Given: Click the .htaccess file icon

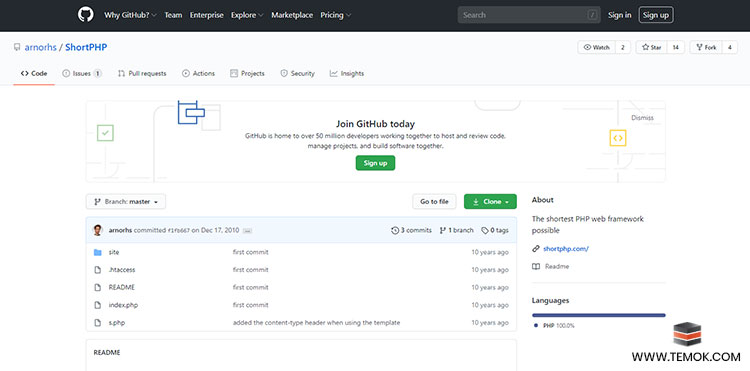Looking at the screenshot, I should pyautogui.click(x=98, y=270).
